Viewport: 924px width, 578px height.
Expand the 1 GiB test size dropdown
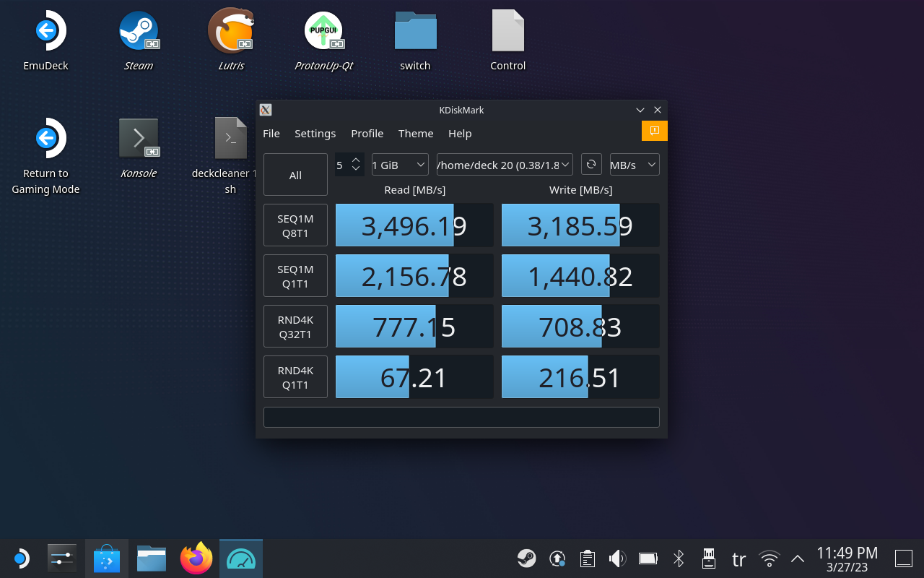(x=399, y=165)
